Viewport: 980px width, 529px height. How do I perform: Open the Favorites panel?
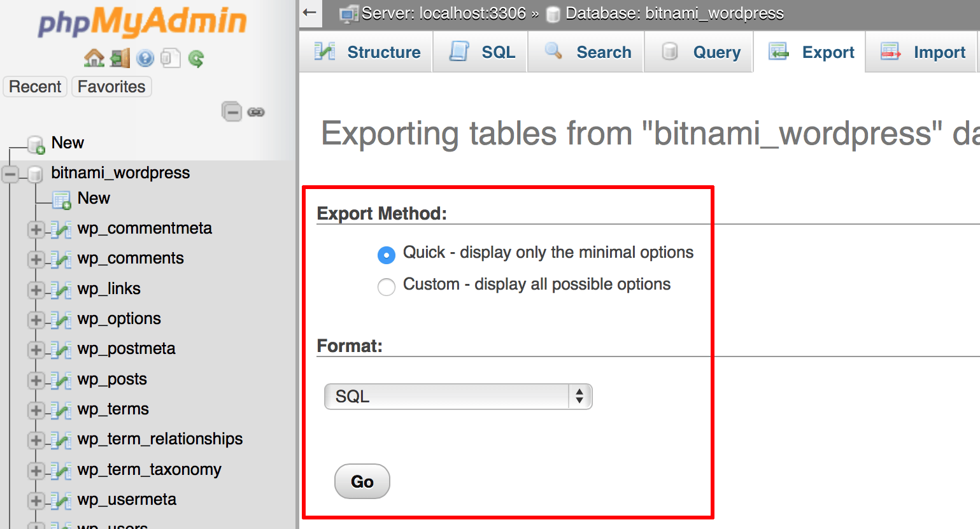click(x=111, y=87)
